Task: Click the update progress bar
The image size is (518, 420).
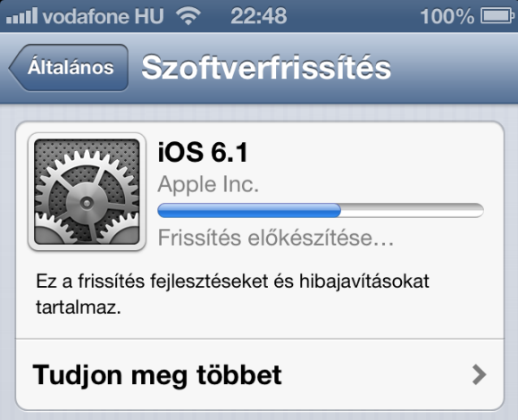Action: click(x=321, y=211)
